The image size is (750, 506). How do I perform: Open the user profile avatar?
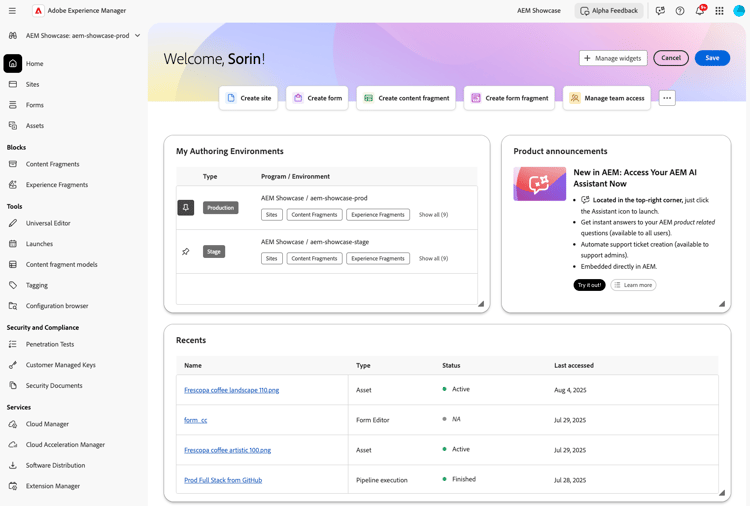pos(739,11)
